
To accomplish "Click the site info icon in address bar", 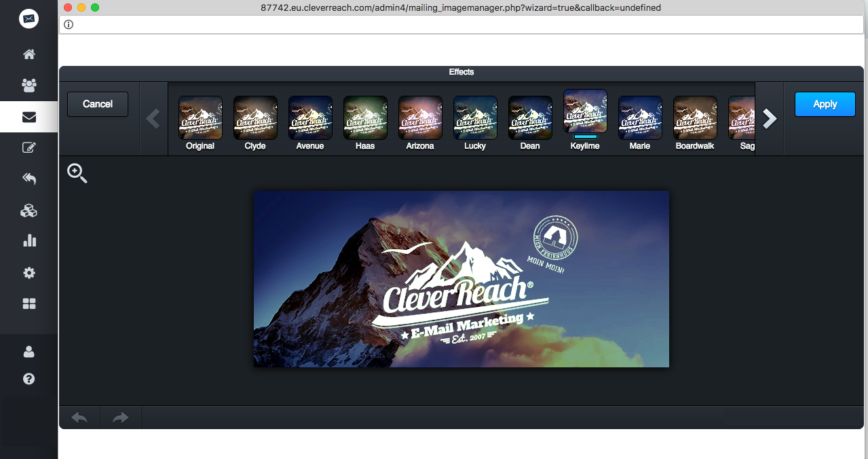I will (69, 24).
